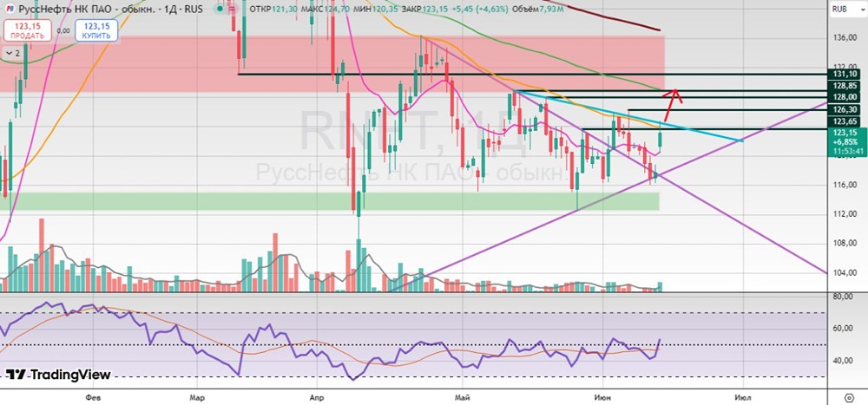Expand the collapsed indicator legend marked 2
The height and width of the screenshot is (405, 868).
click(11, 54)
